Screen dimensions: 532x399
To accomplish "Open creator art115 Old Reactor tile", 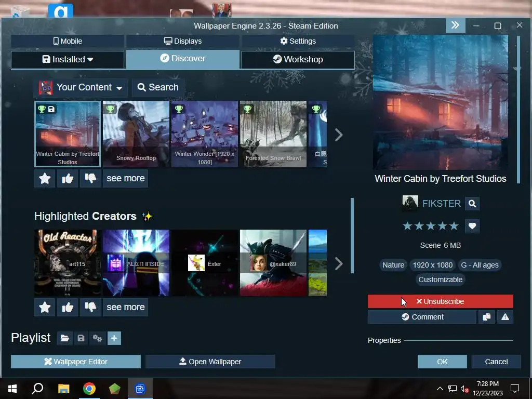I will point(68,263).
